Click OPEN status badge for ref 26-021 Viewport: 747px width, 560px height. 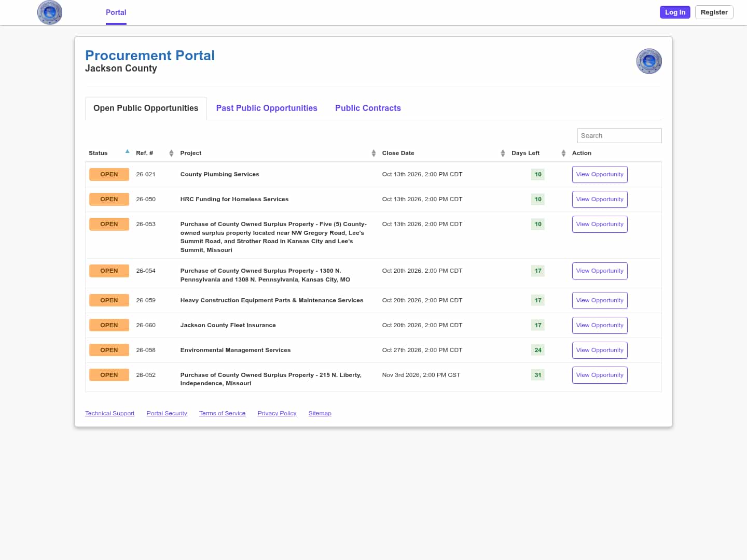109,175
